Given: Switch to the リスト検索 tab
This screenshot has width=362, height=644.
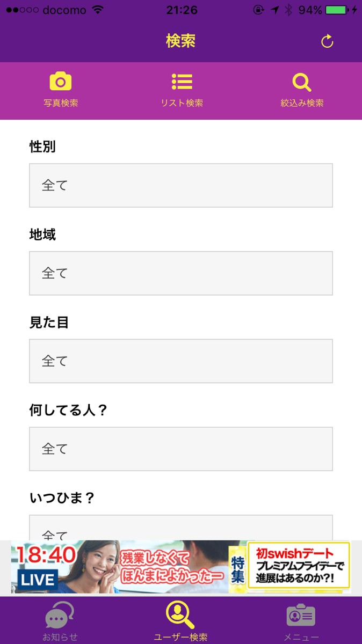Looking at the screenshot, I should [182, 103].
